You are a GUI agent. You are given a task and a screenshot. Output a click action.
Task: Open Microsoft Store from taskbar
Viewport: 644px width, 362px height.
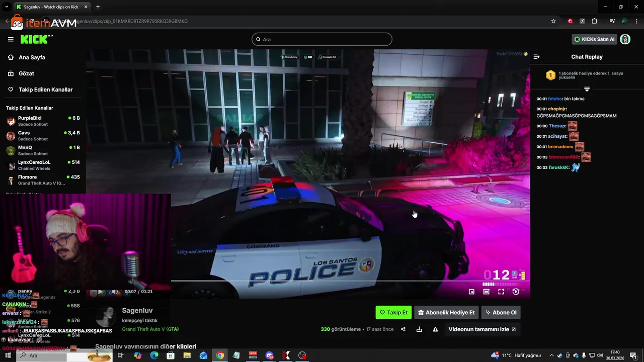(x=171, y=355)
